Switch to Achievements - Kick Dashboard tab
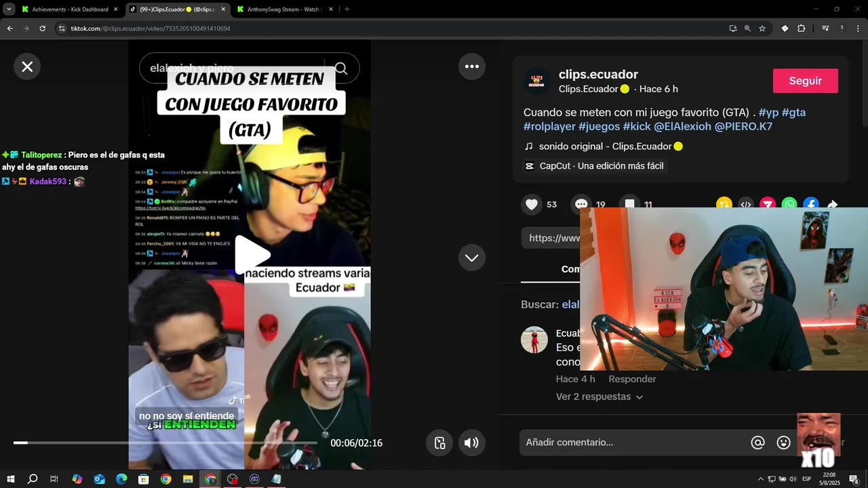This screenshot has width=868, height=488. click(x=70, y=9)
